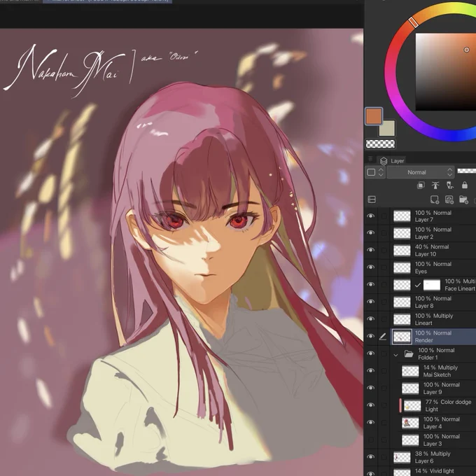The width and height of the screenshot is (476, 476).
Task: Create a new layer folder
Action: click(x=463, y=199)
